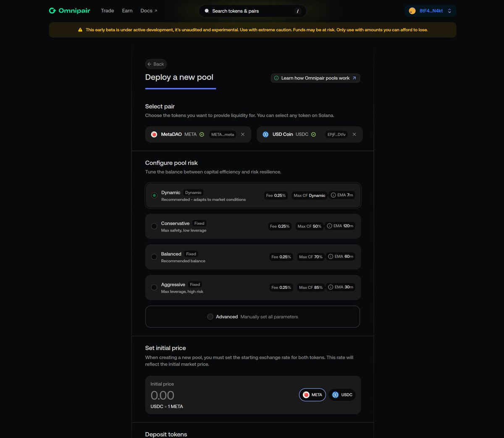
Task: Click info icon on EMA 30m
Action: coord(331,287)
